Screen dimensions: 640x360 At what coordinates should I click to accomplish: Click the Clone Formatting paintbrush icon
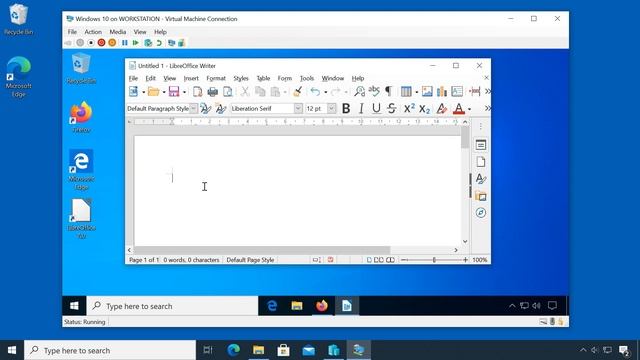pos(298,91)
